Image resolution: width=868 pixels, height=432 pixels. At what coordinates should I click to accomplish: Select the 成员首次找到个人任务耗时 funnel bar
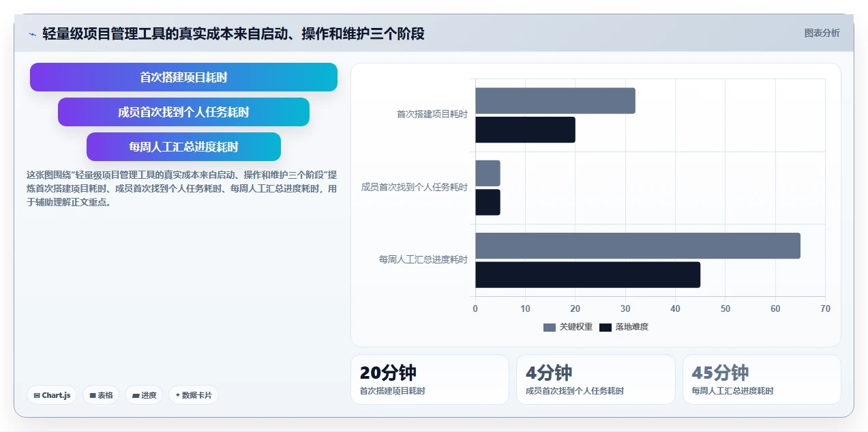183,112
